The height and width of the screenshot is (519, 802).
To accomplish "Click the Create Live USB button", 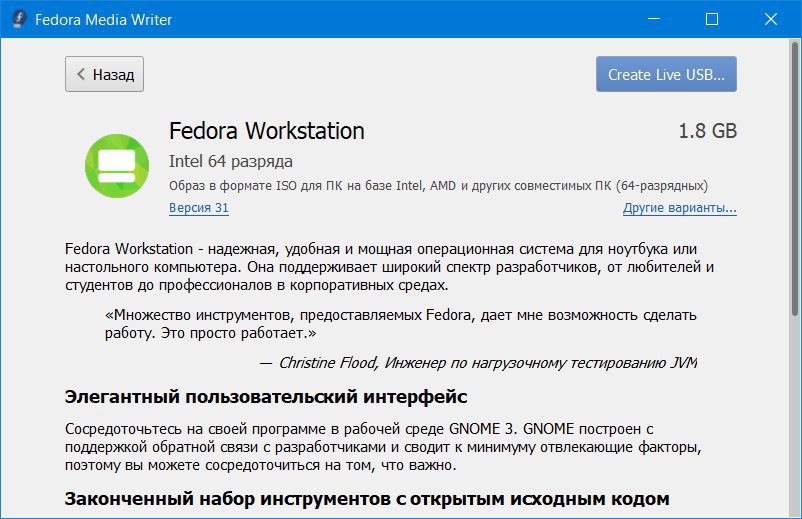I will [x=666, y=74].
